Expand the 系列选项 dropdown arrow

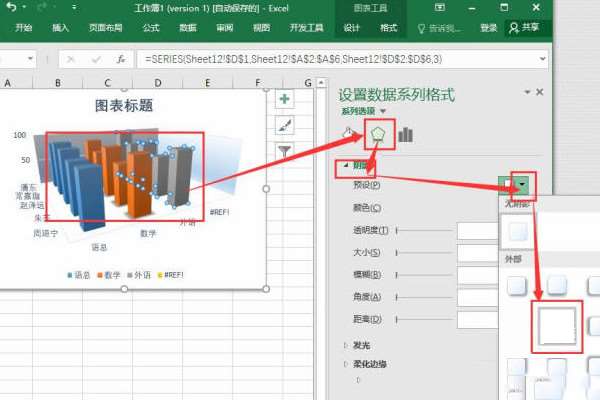[383, 111]
